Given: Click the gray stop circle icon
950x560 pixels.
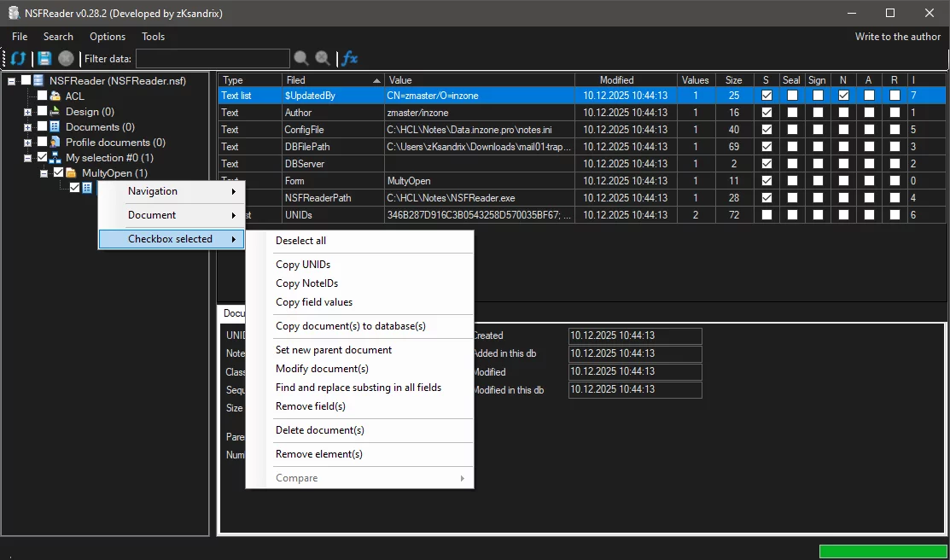Looking at the screenshot, I should [x=66, y=59].
